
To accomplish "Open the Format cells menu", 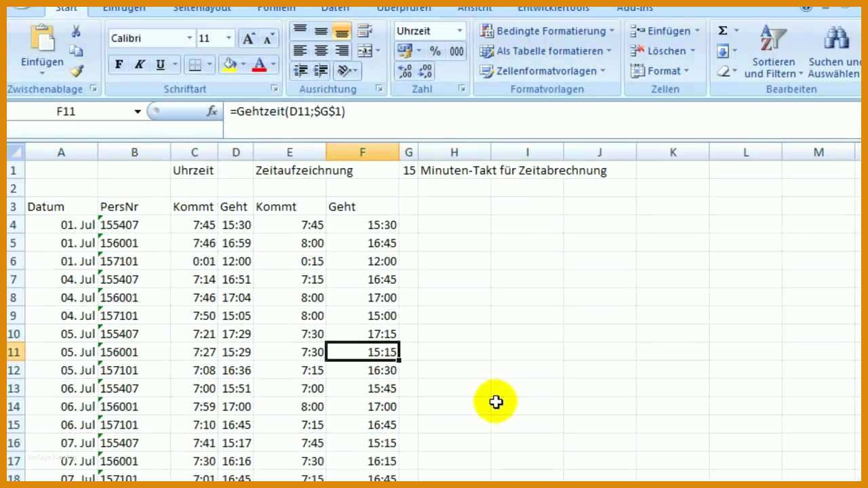I will (659, 70).
